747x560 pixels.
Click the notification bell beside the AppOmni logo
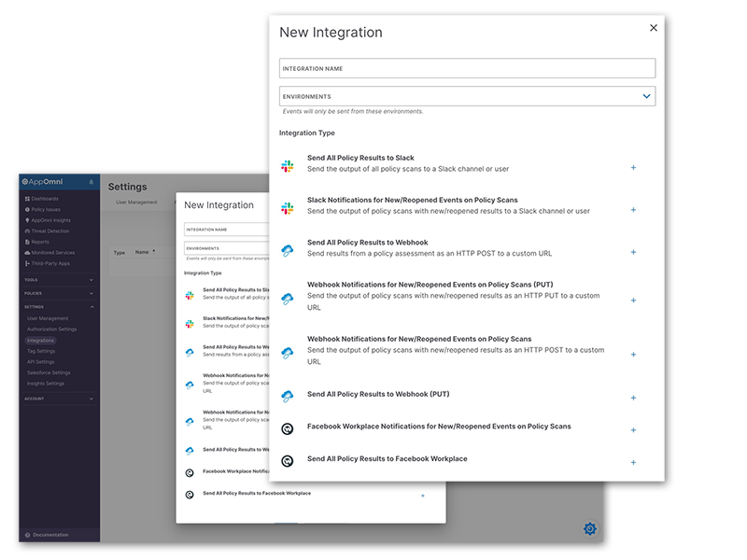coord(91,182)
